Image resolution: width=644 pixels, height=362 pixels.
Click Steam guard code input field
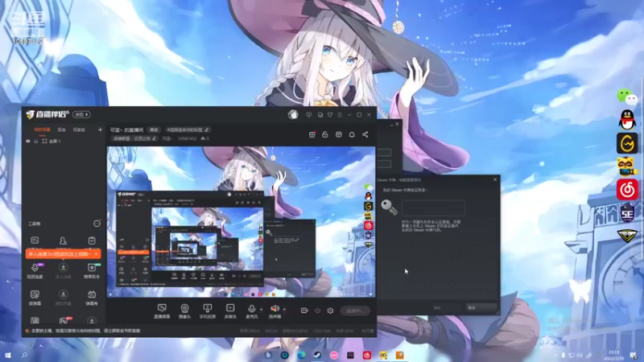coord(433,208)
